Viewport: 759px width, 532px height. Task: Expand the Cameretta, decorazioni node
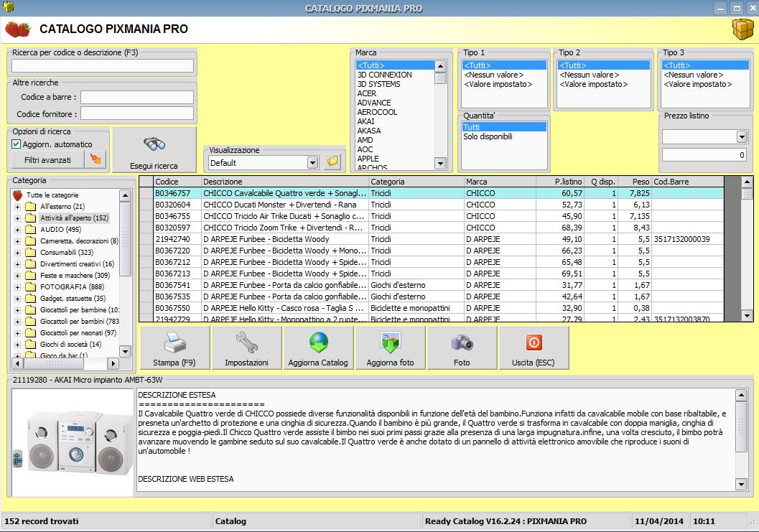(x=17, y=241)
